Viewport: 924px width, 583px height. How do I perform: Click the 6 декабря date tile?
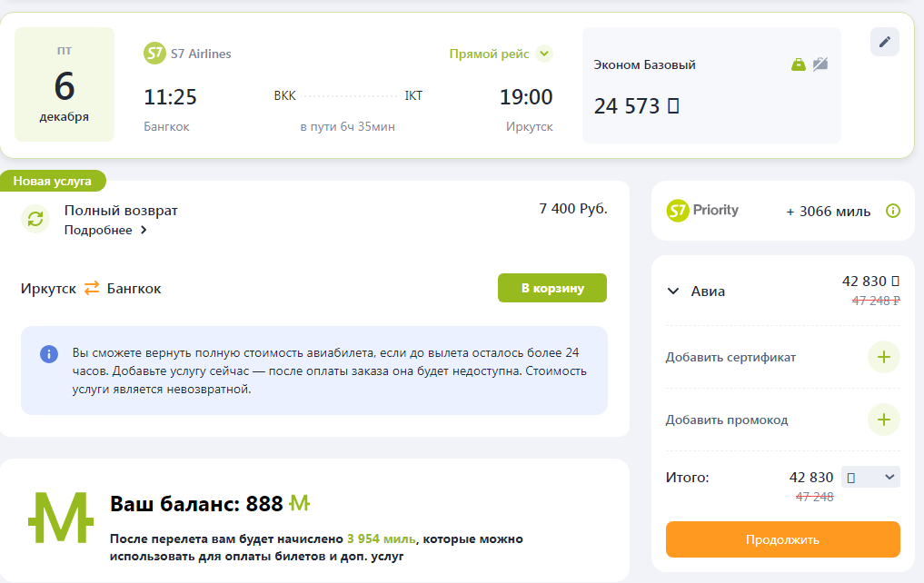65,85
